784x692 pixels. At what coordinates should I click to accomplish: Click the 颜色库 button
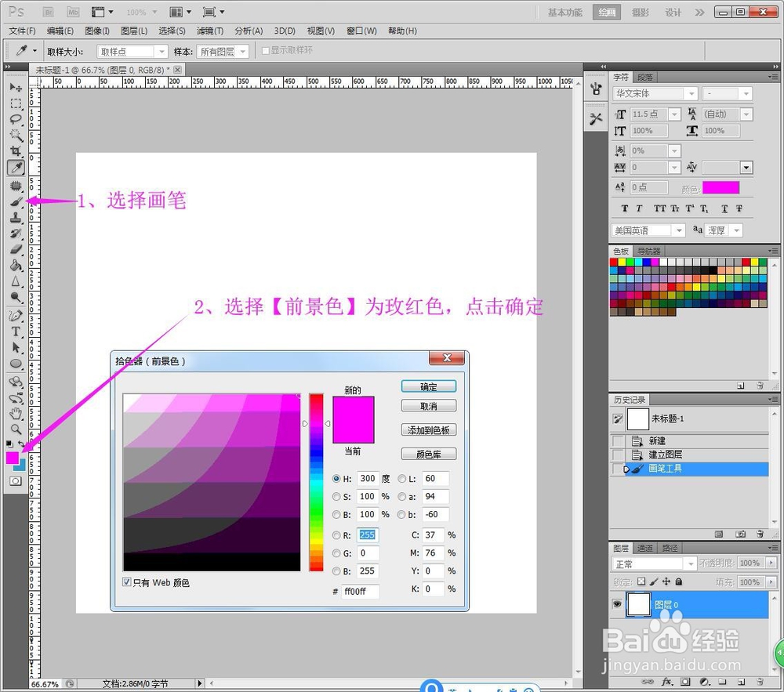pos(429,455)
